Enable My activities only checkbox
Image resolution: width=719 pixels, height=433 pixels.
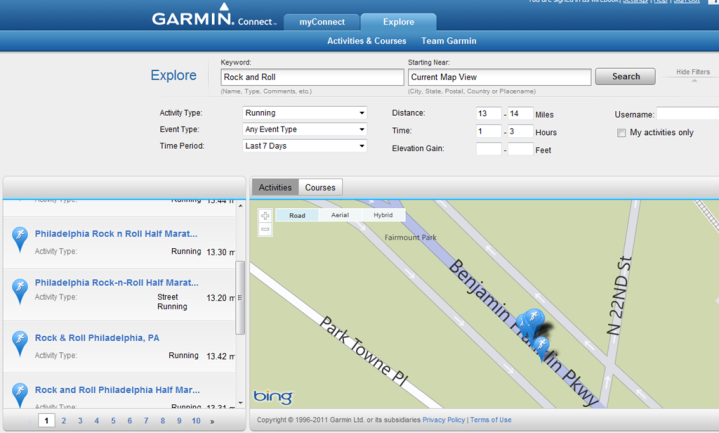(x=621, y=133)
